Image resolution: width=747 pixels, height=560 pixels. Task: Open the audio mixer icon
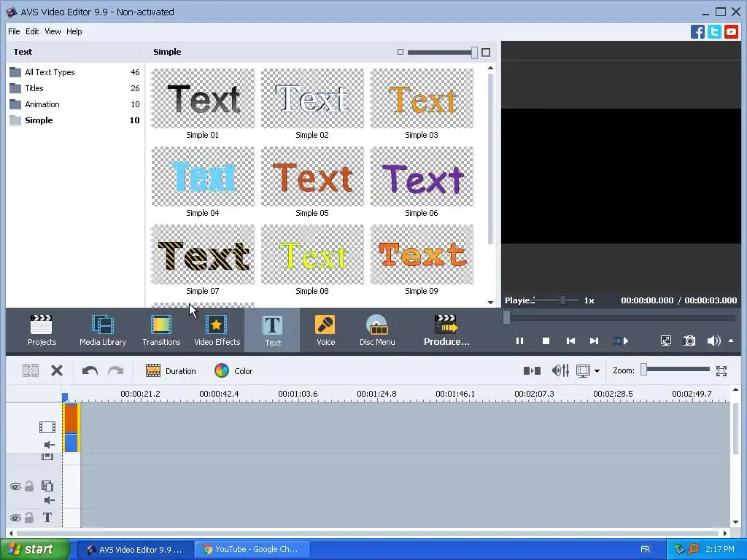tap(560, 370)
